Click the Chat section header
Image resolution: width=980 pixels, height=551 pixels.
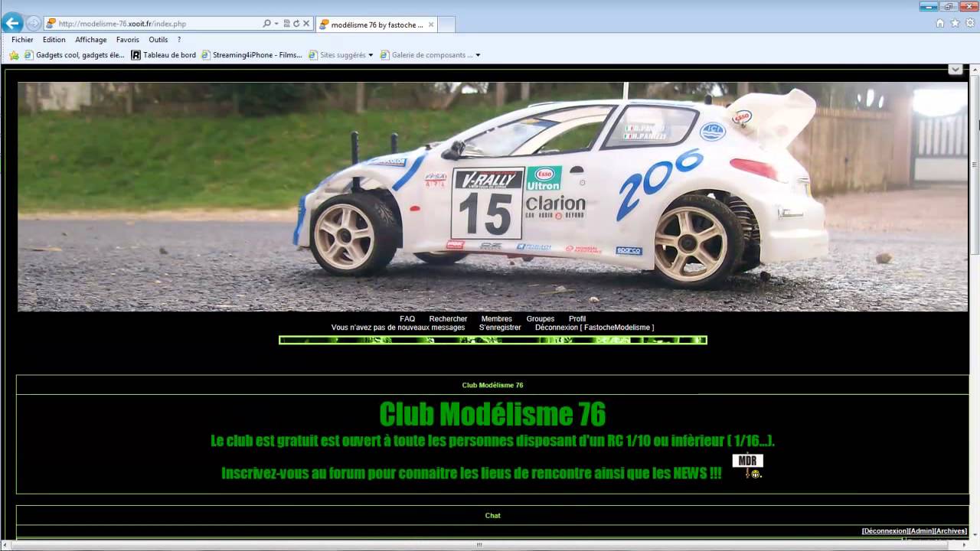(x=492, y=516)
